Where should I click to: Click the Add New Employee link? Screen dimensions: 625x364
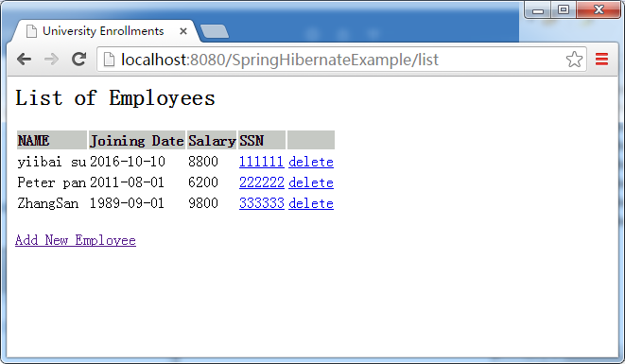(x=76, y=240)
